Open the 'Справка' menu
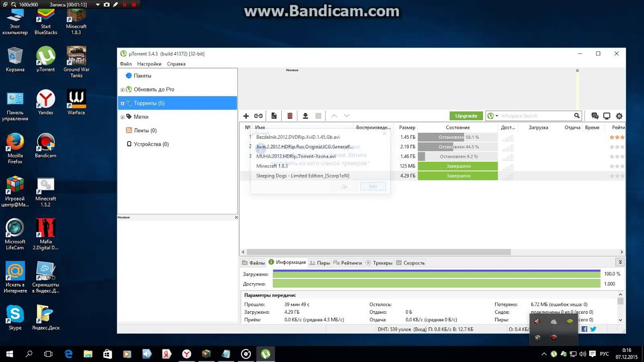This screenshot has height=362, width=644. [176, 64]
